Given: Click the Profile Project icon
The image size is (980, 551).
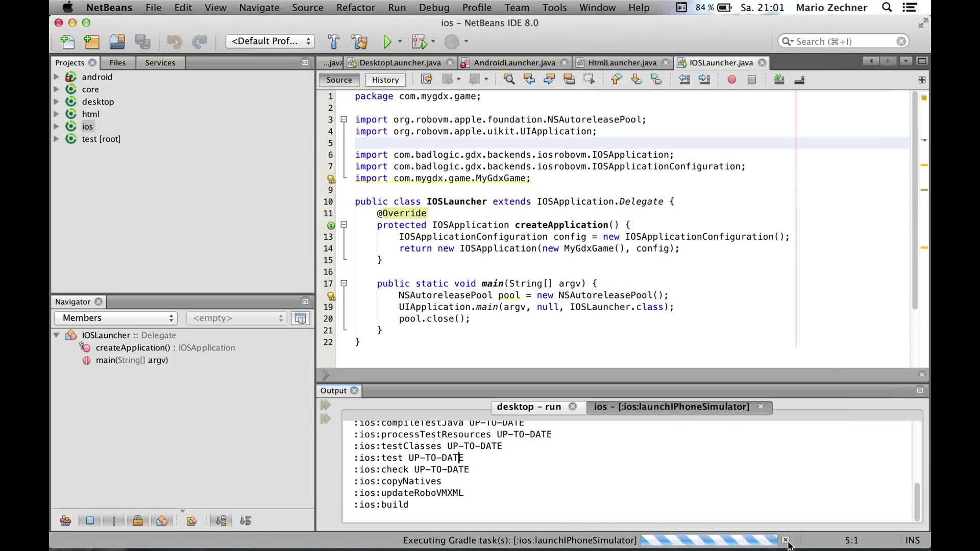Looking at the screenshot, I should pyautogui.click(x=452, y=41).
